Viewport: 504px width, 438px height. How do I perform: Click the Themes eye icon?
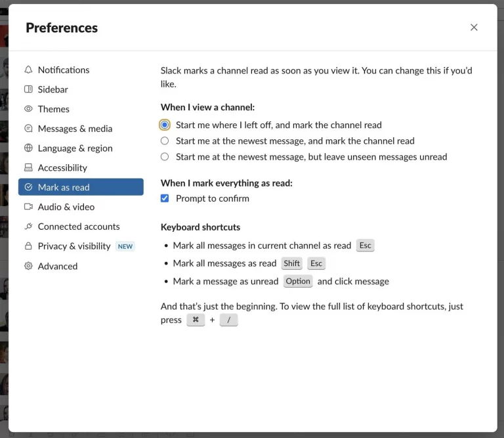28,109
